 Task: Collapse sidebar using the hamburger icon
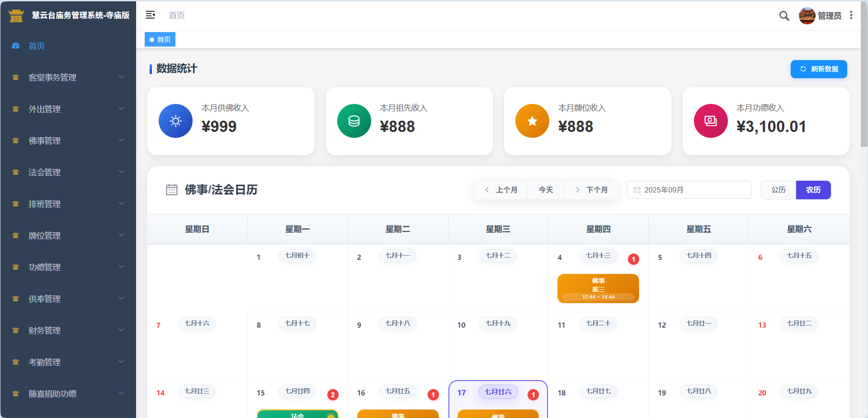[150, 15]
